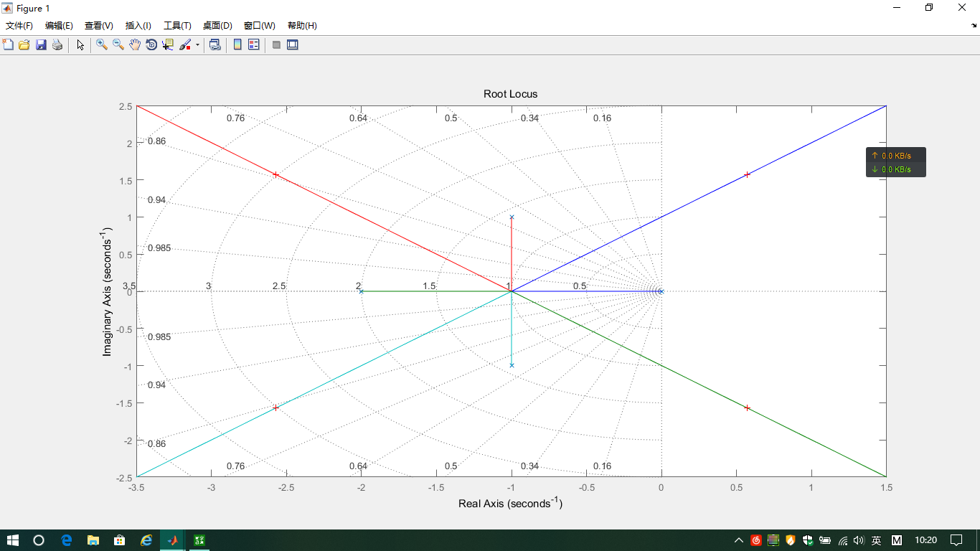
Task: Click the Imaginary Axis (seconds⁻¹) label
Action: (108, 291)
